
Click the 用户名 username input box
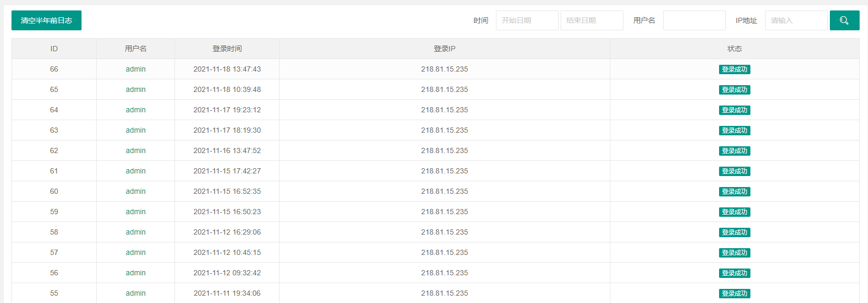pos(694,20)
